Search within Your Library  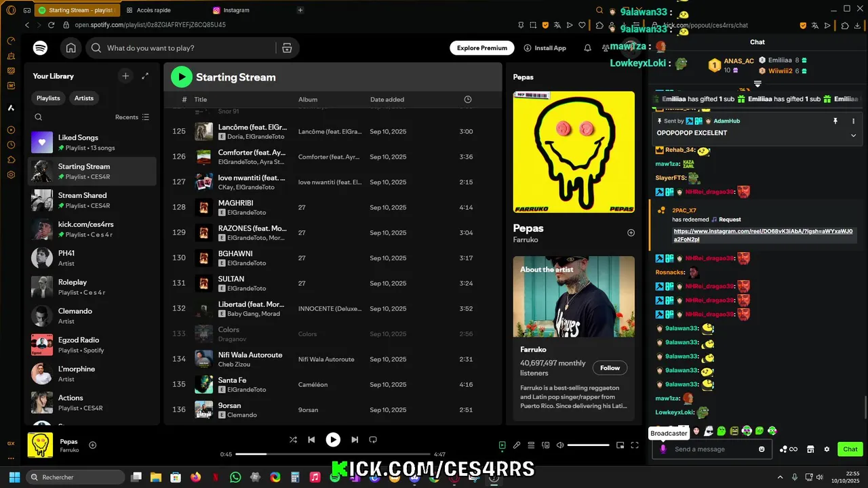click(x=39, y=117)
